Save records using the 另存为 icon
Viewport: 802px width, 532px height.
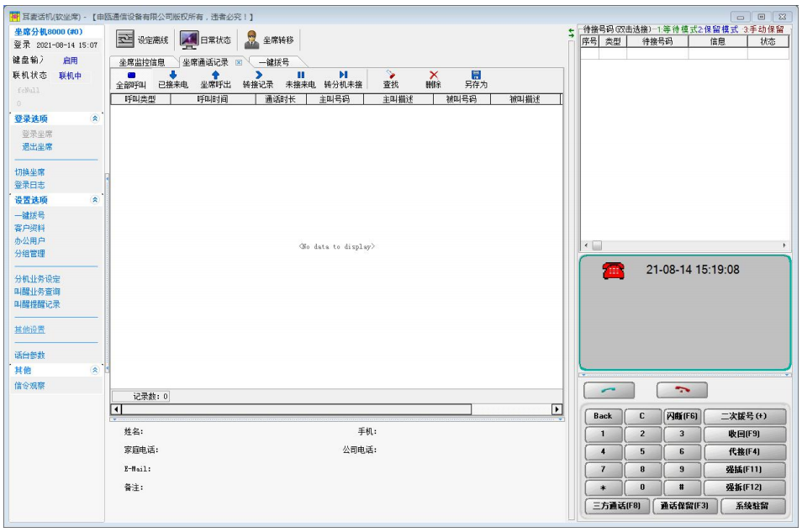pos(476,79)
